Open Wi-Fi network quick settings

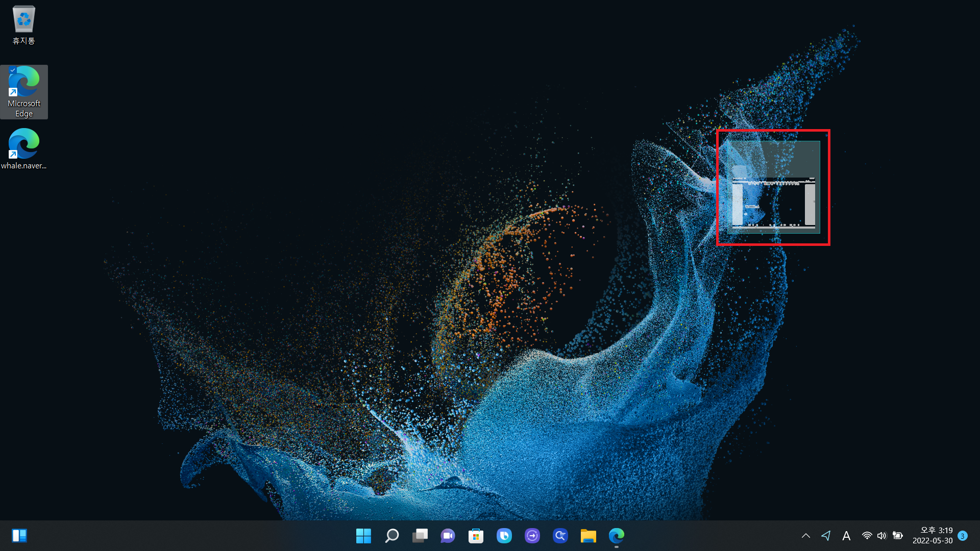coord(867,536)
